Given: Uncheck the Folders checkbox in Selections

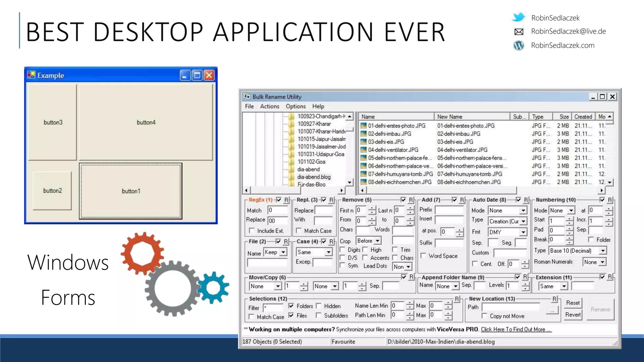Looking at the screenshot, I should (291, 306).
